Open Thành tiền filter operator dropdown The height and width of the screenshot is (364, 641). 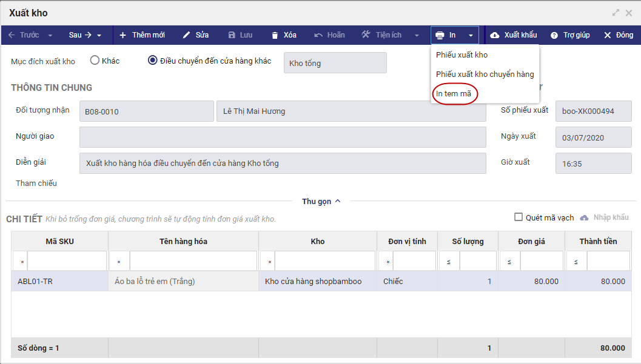(577, 261)
